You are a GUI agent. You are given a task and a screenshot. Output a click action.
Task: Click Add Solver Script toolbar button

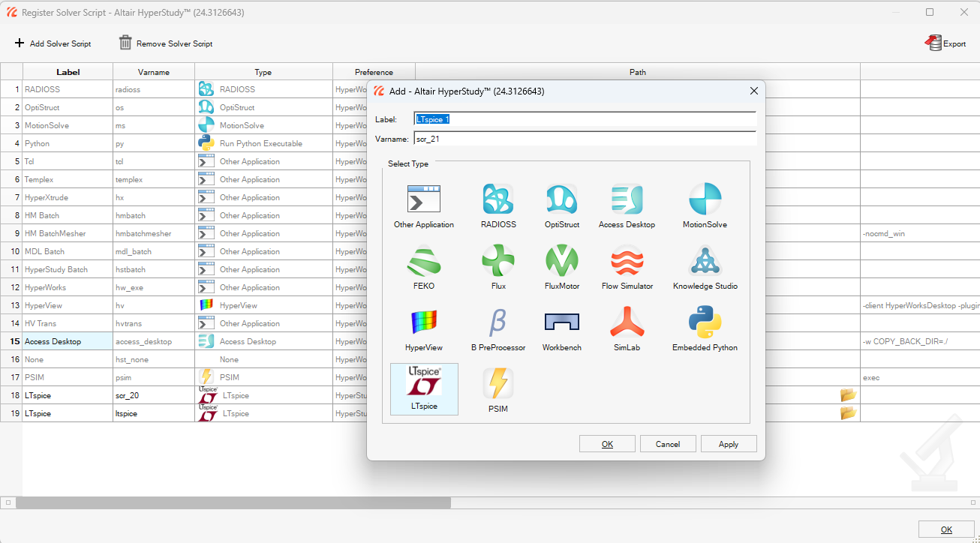click(x=53, y=43)
